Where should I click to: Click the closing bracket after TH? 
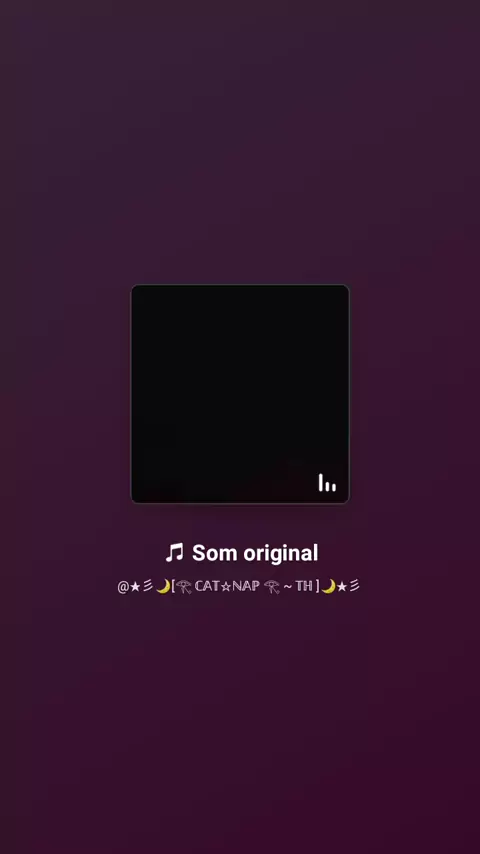pyautogui.click(x=317, y=587)
